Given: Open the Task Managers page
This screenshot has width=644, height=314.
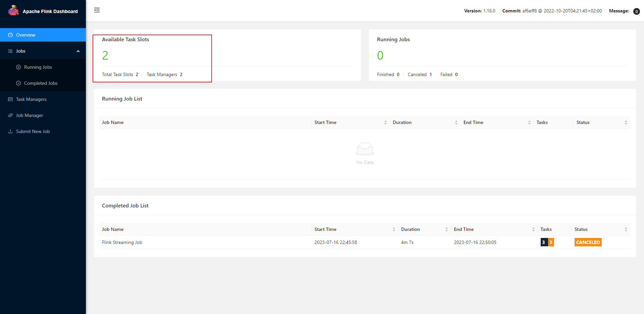Looking at the screenshot, I should click(43, 99).
